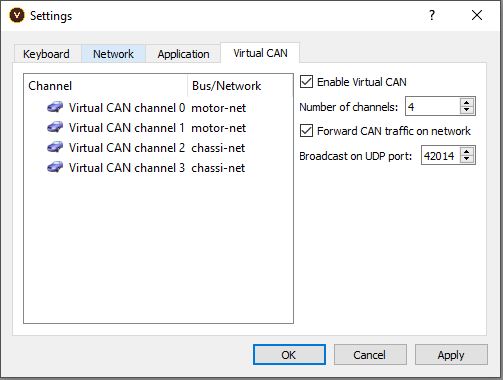
Task: Click chassi-net network of channel 3
Action: click(218, 168)
